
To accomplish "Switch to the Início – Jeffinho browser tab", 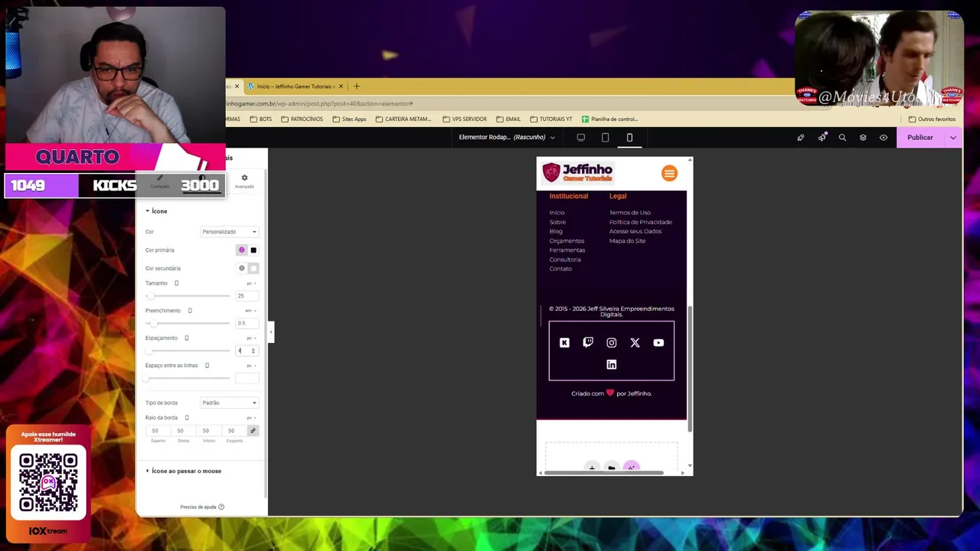I will [x=296, y=86].
